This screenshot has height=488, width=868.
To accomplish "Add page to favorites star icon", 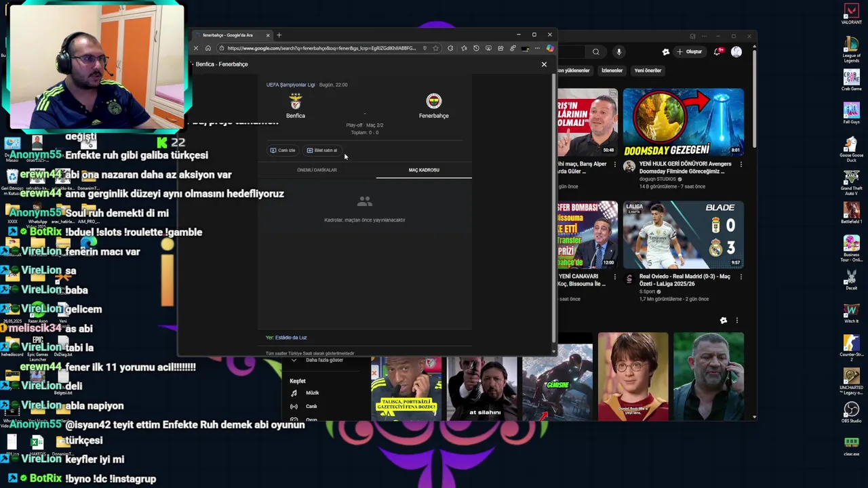I will 436,48.
